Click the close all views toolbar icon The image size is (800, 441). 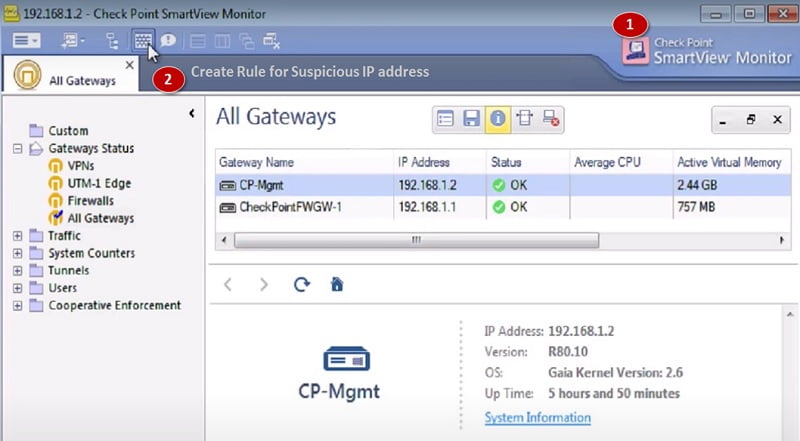[271, 41]
